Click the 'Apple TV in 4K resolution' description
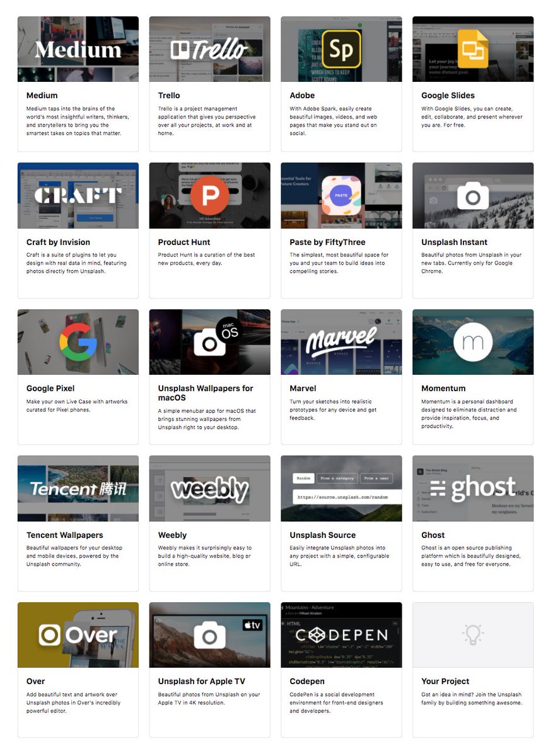Screen dimensions: 553x756 [209, 699]
